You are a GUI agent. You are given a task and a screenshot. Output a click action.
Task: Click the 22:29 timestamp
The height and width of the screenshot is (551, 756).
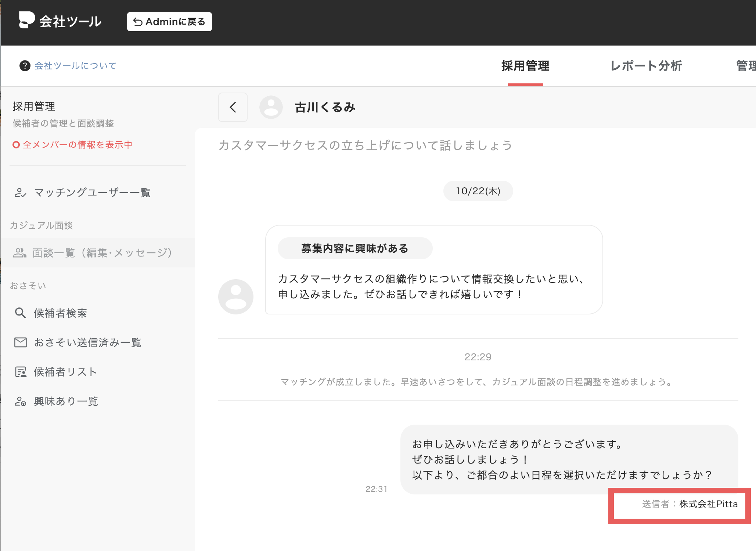(x=478, y=357)
